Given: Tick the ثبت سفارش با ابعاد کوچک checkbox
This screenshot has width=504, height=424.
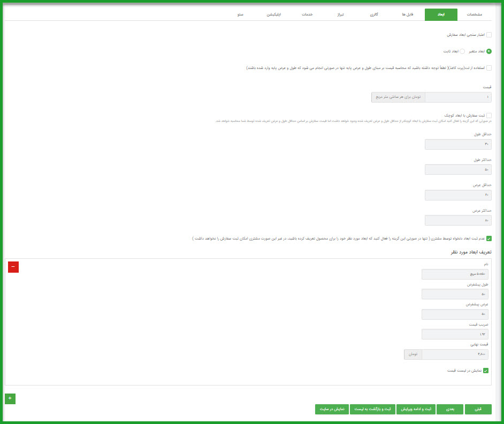Looking at the screenshot, I should tap(488, 115).
